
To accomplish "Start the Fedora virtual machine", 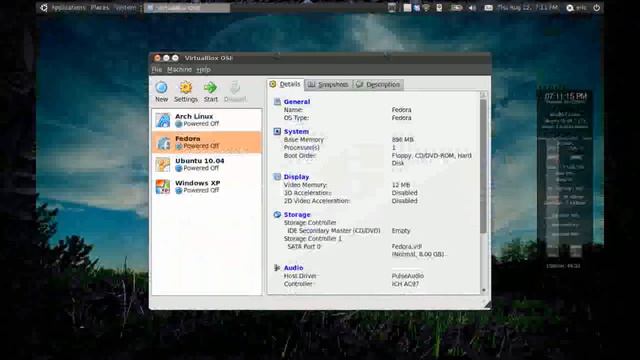I will [x=211, y=91].
